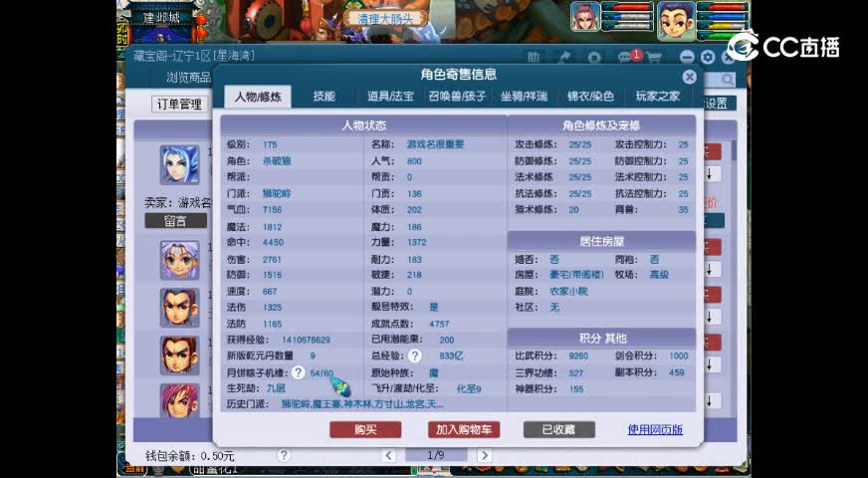Close the 角色寄售信息 dialog
The width and height of the screenshot is (868, 478).
coord(689,77)
